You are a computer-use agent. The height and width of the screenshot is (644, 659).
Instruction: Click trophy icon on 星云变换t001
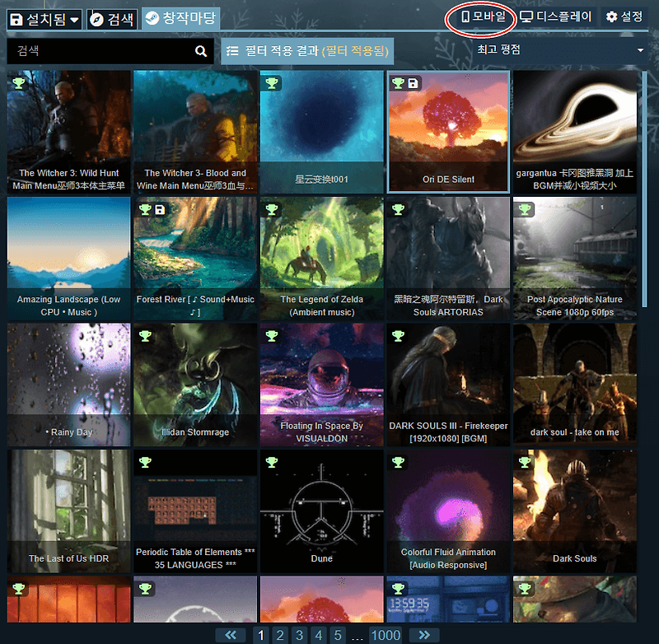click(272, 83)
